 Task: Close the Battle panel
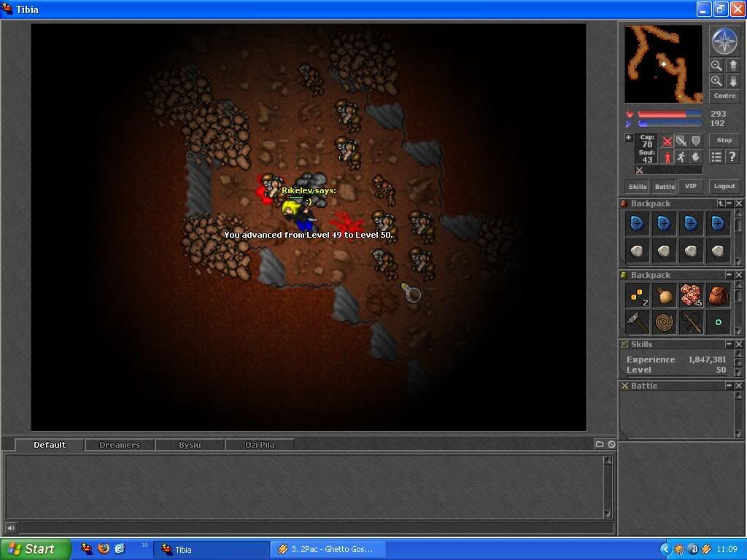pos(738,386)
